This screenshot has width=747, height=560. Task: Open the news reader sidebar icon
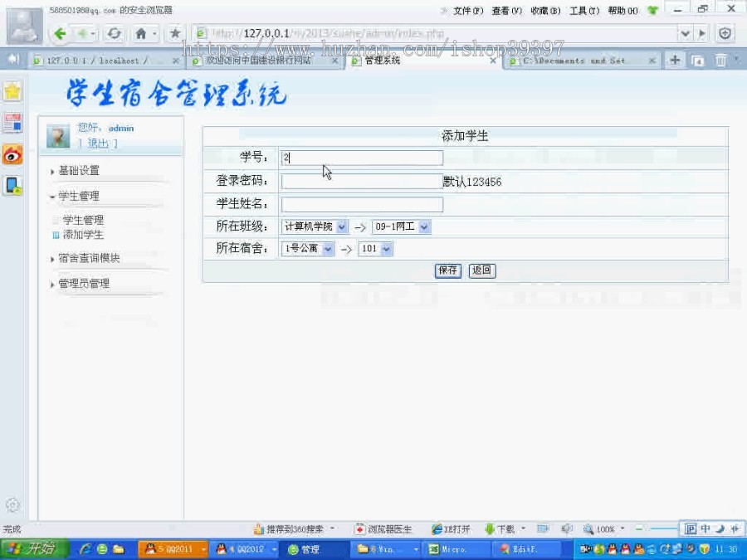coord(12,123)
